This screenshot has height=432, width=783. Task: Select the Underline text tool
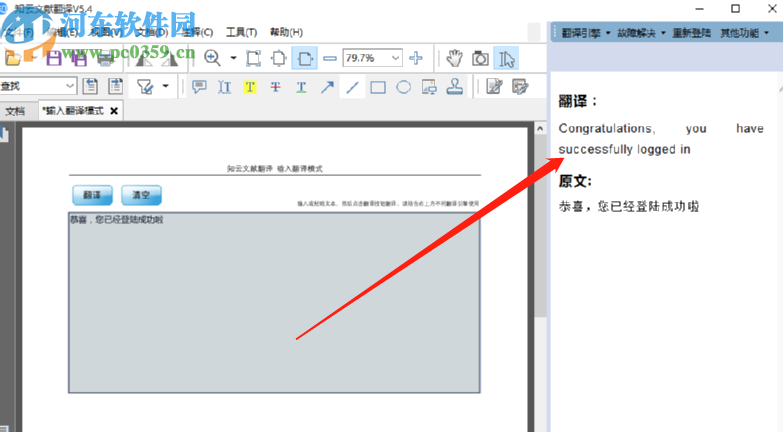[x=301, y=87]
